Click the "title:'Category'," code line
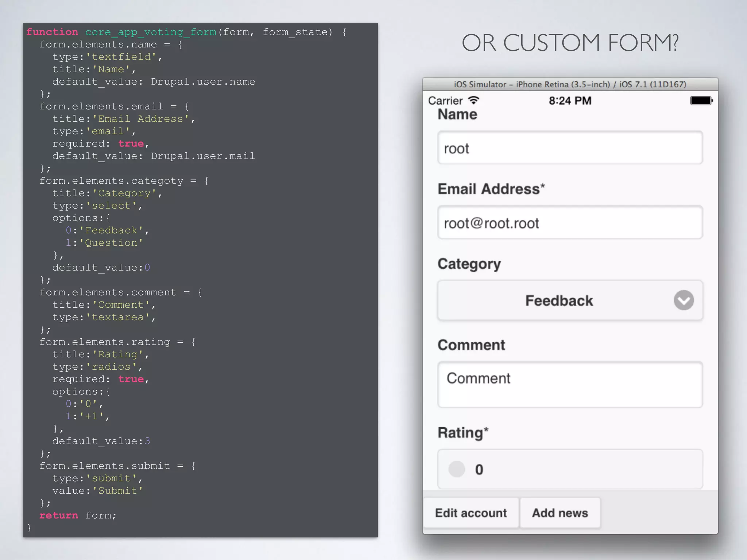 107,193
